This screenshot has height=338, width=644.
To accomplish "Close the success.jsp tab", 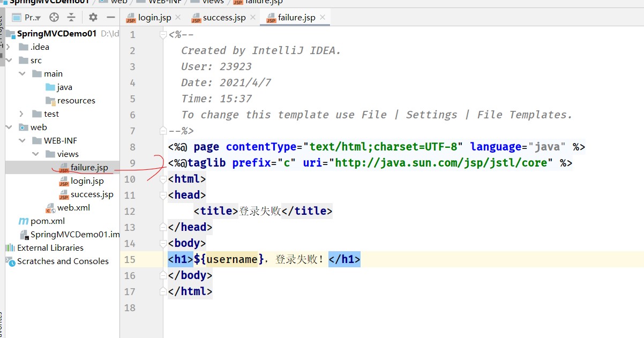I will 253,18.
